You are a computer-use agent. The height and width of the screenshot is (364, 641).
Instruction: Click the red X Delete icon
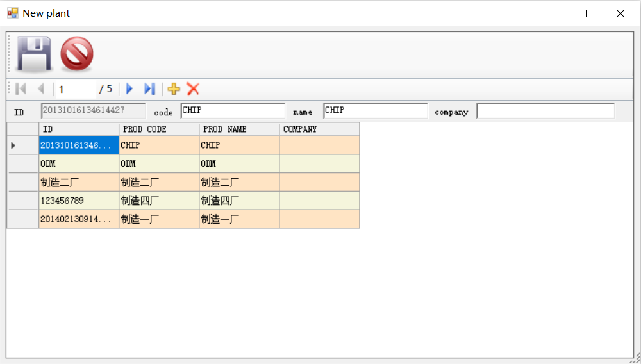[x=193, y=89]
